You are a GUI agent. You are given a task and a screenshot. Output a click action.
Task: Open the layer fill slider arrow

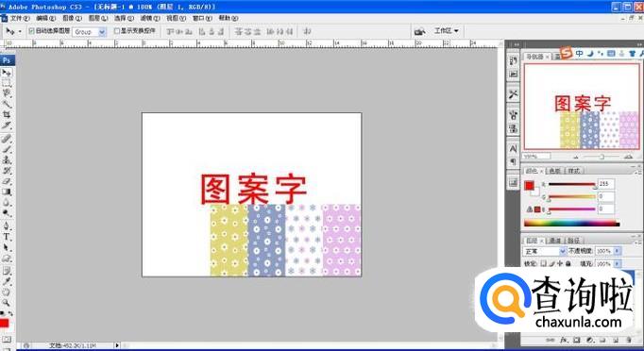[617, 263]
